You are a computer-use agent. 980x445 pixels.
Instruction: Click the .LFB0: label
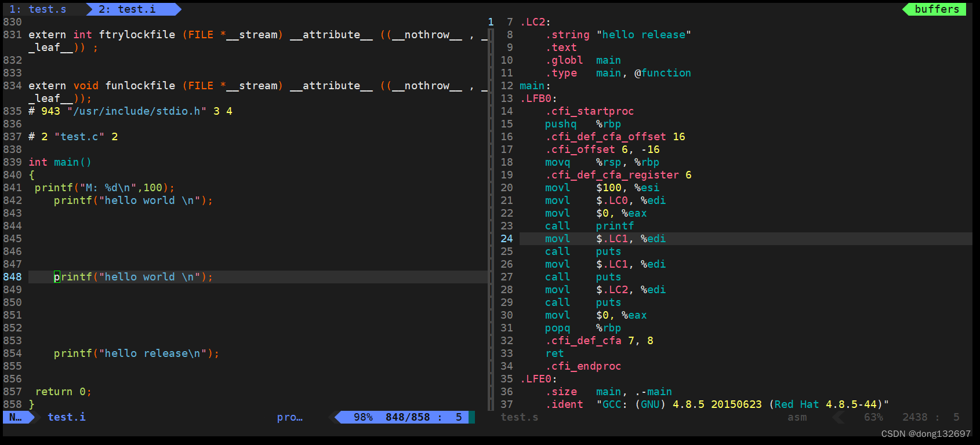[x=539, y=99]
